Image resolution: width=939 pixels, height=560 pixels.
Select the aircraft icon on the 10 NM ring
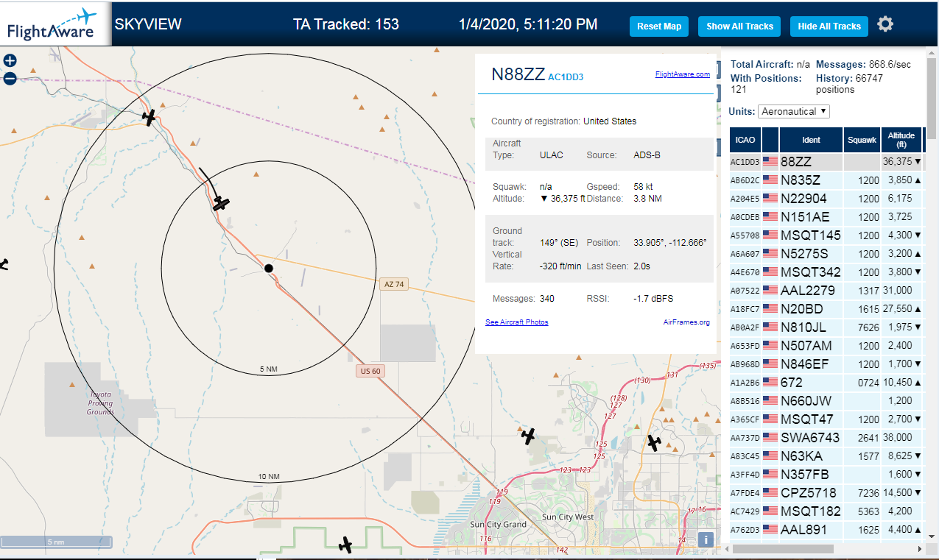pos(150,117)
